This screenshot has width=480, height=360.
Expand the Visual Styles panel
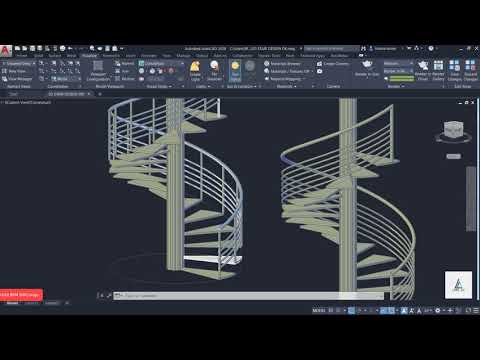[x=159, y=86]
